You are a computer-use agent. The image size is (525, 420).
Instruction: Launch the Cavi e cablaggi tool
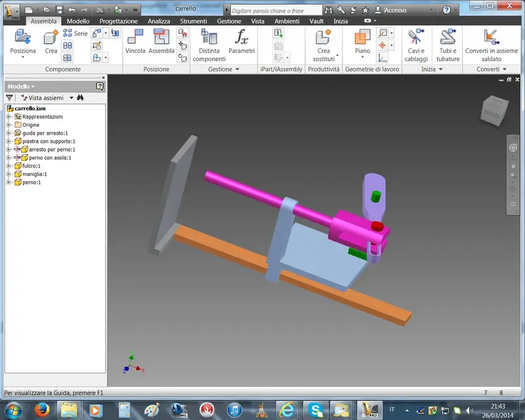(416, 45)
